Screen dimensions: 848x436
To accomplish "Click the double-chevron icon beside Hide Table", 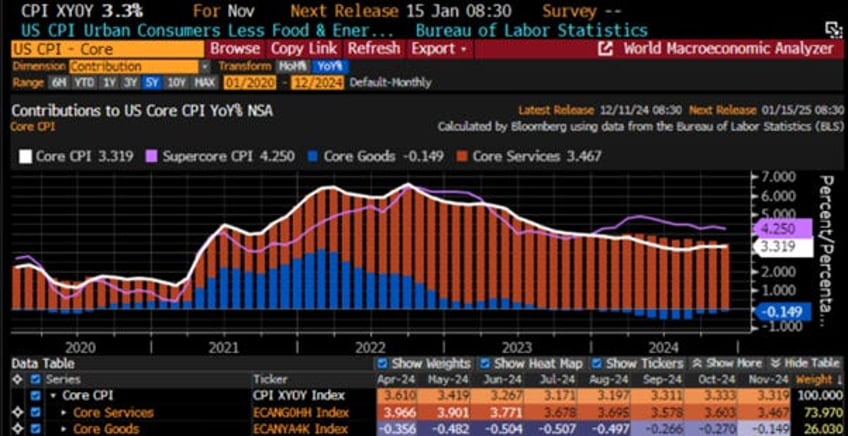I will click(775, 364).
